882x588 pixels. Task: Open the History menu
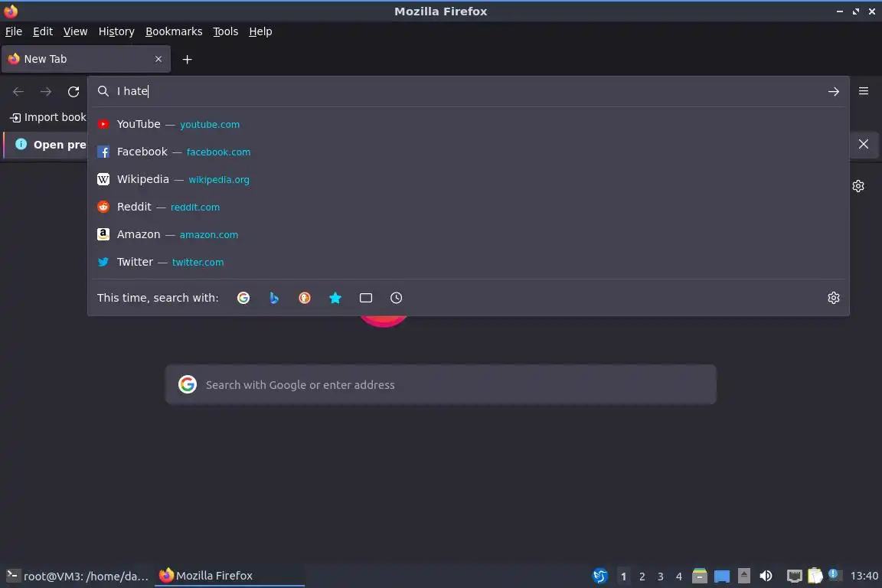coord(116,31)
